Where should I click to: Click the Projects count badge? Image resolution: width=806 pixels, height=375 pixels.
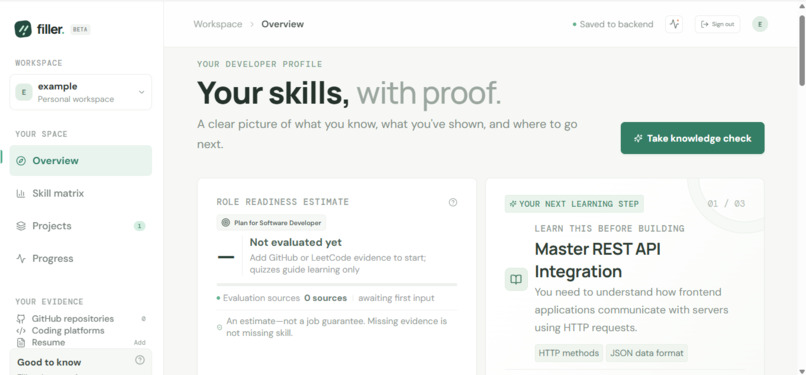click(140, 226)
